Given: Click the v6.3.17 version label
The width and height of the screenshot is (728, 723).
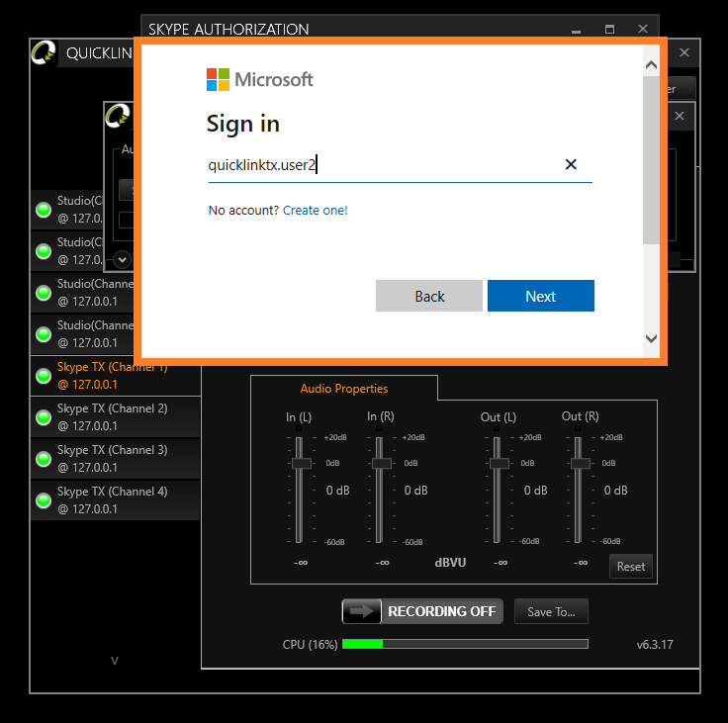Looking at the screenshot, I should click(x=654, y=645).
